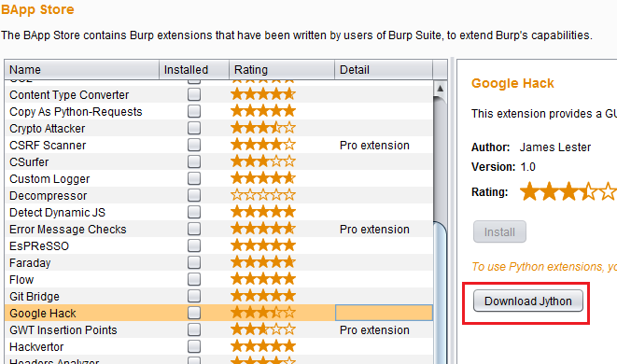The height and width of the screenshot is (364, 617).
Task: Tick the Installed checkbox for Google Hack
Action: pos(194,313)
